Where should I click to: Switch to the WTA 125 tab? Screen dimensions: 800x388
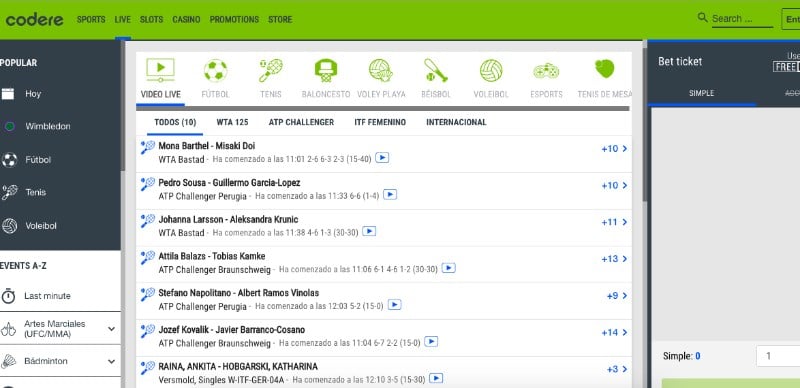[x=232, y=123]
